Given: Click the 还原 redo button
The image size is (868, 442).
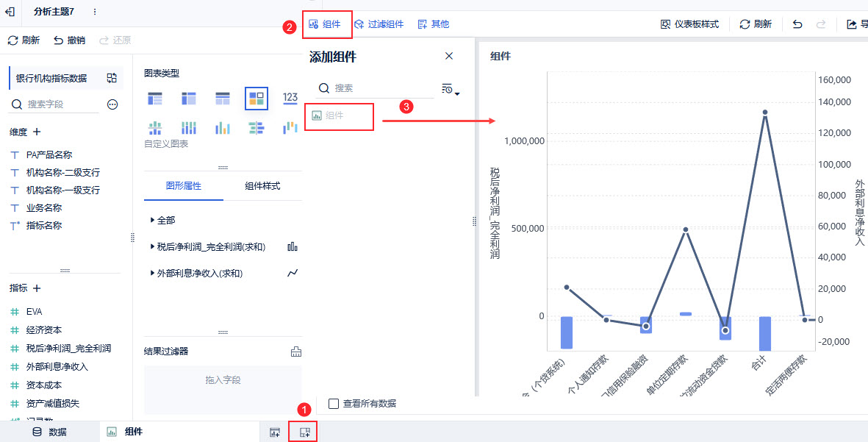Looking at the screenshot, I should click(115, 40).
